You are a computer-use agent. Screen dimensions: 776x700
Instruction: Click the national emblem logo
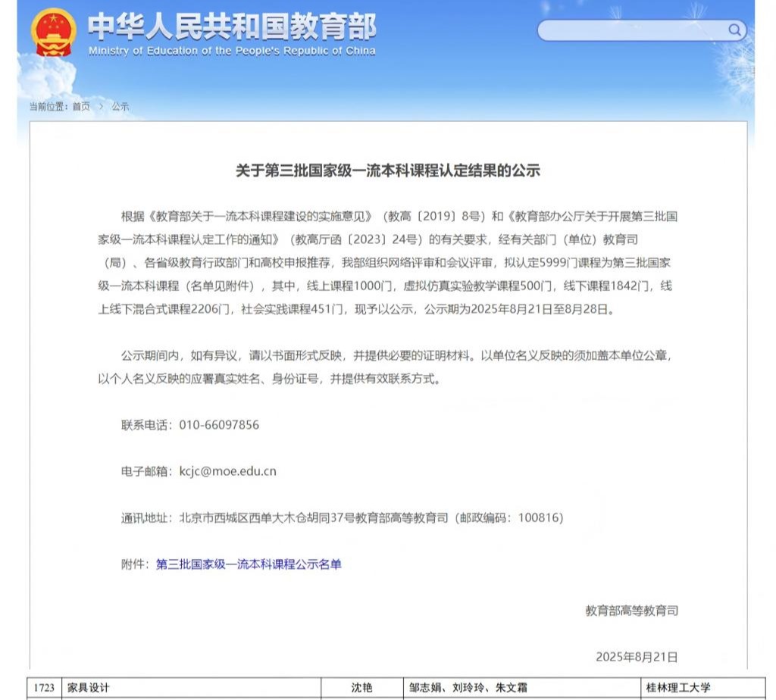(x=54, y=32)
